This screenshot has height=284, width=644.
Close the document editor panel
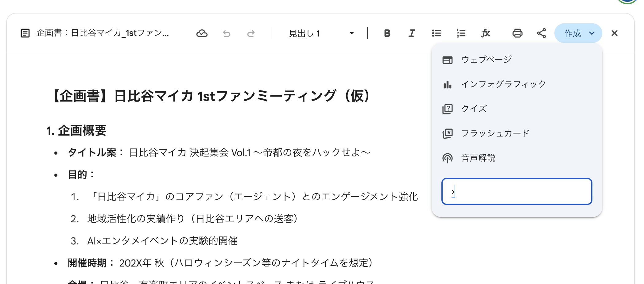[614, 33]
